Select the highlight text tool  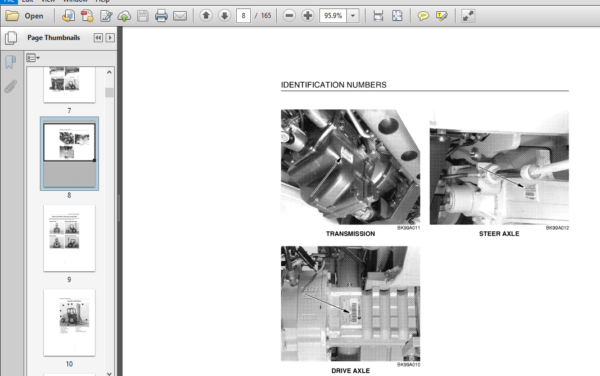coord(442,16)
